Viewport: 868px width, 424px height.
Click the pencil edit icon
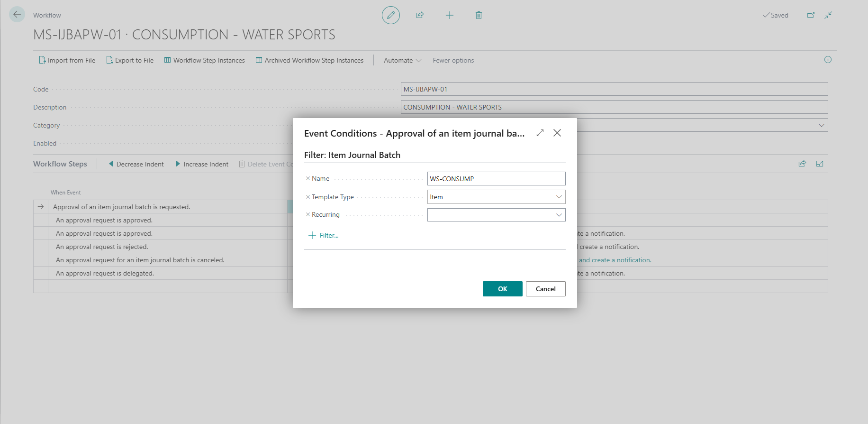[x=391, y=15]
